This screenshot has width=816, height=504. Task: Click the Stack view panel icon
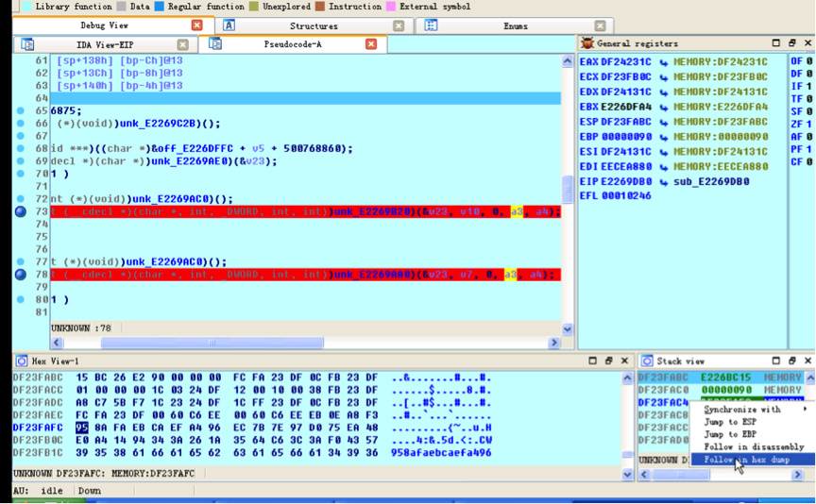(646, 361)
